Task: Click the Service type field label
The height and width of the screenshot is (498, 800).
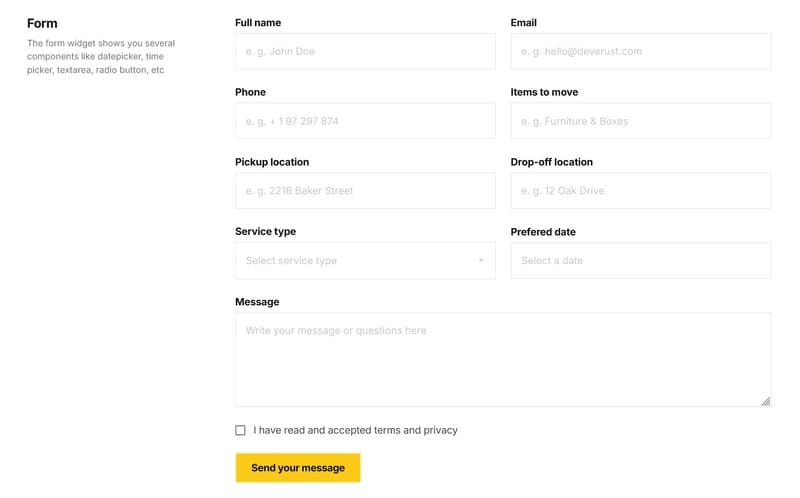Action: [265, 232]
